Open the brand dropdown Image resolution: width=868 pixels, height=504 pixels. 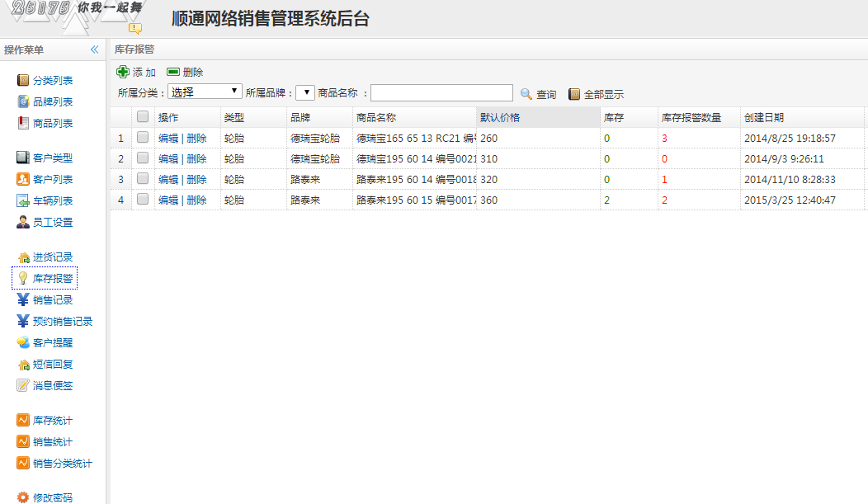(304, 92)
